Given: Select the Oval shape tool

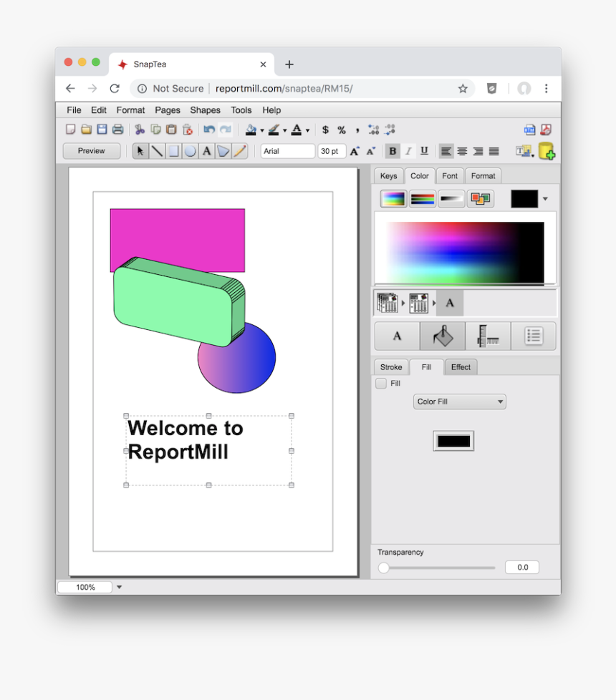Looking at the screenshot, I should (x=190, y=151).
